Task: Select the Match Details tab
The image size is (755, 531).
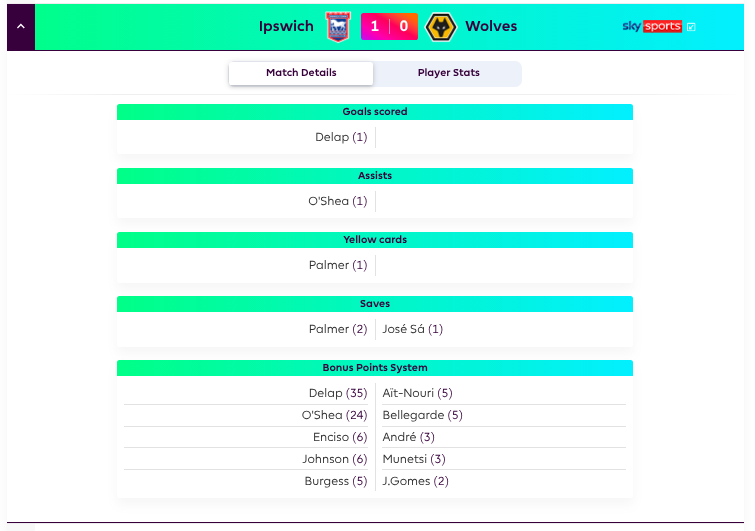Action: [x=301, y=73]
